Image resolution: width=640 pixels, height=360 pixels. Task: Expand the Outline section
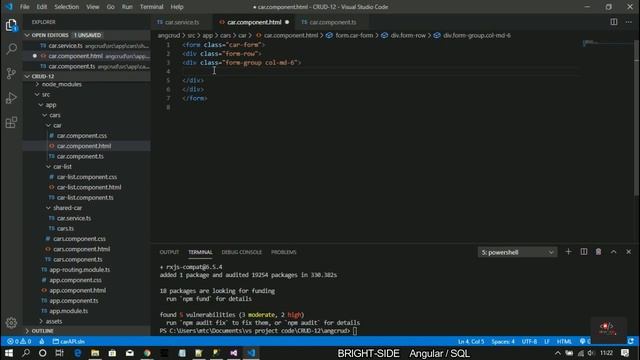(x=86, y=331)
